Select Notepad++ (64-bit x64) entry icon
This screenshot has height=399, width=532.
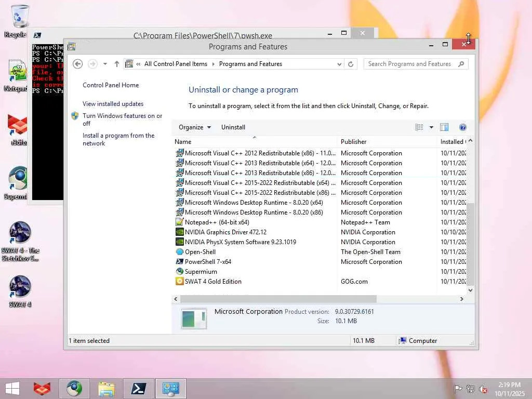click(x=179, y=222)
